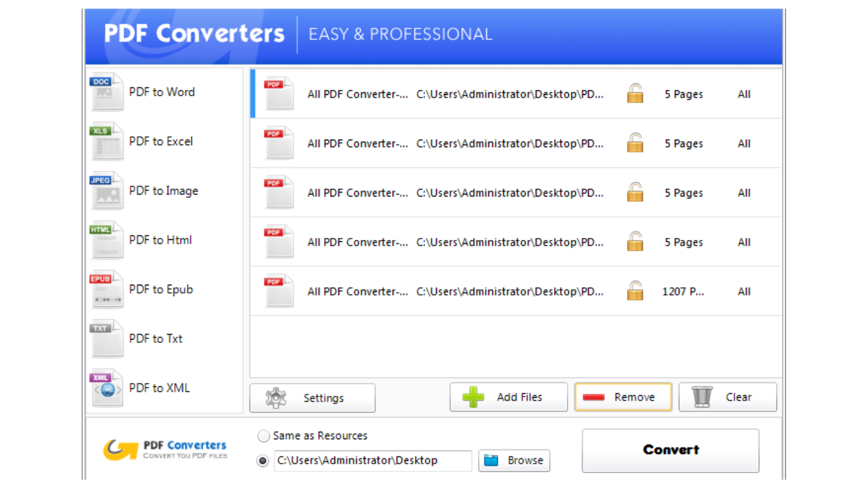Click the PDF to Txt icon
The height and width of the screenshot is (488, 868).
[x=107, y=339]
